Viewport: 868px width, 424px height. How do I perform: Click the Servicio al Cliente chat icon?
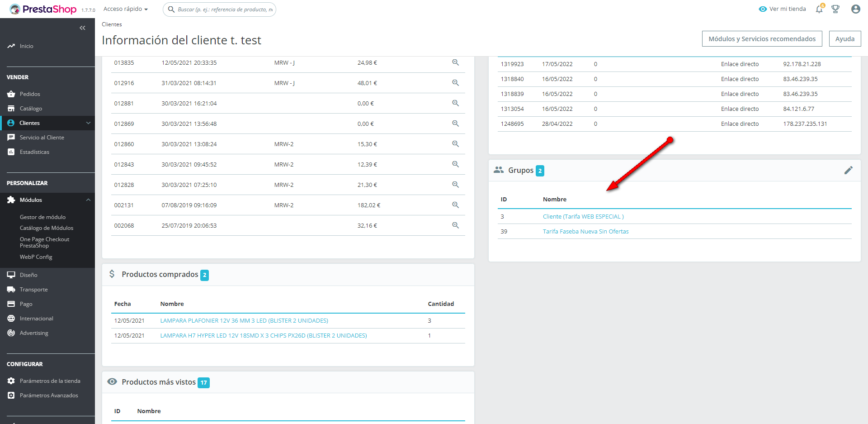[11, 137]
